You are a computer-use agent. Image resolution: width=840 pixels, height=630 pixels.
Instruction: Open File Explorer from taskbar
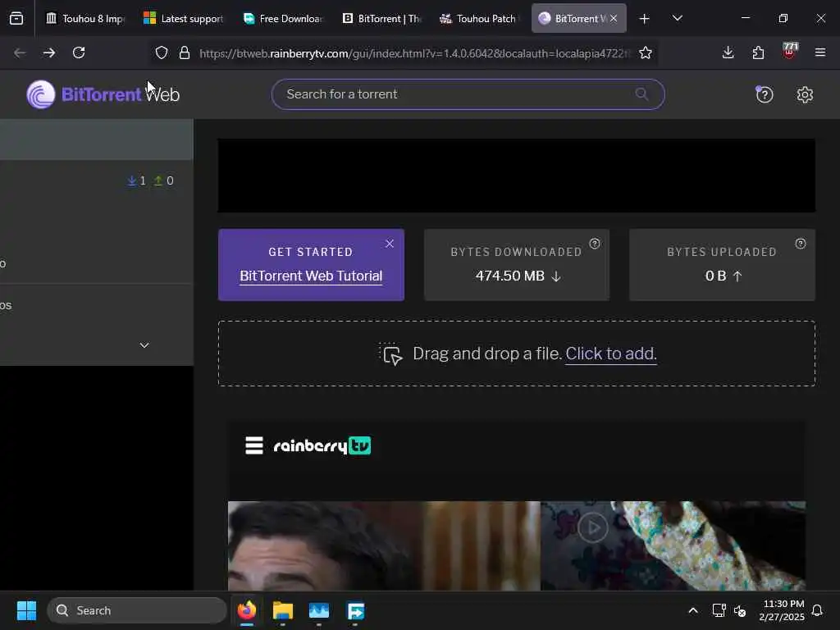283,610
